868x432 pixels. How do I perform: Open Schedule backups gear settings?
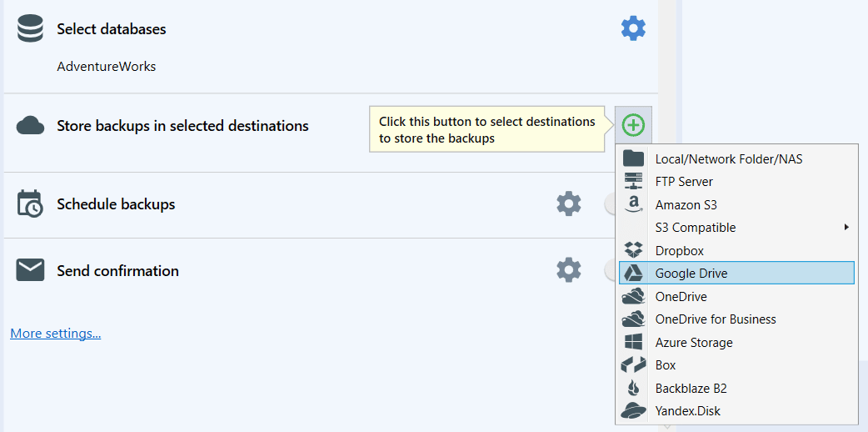(569, 204)
